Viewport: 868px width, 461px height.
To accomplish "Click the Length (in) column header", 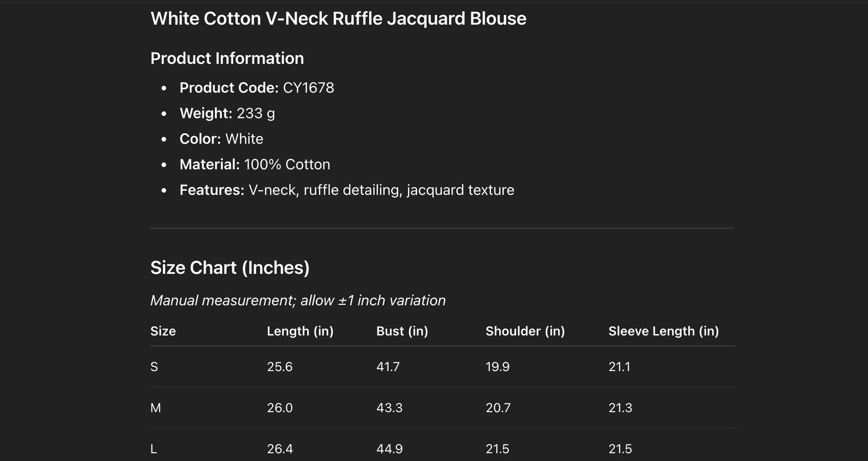I will [300, 331].
